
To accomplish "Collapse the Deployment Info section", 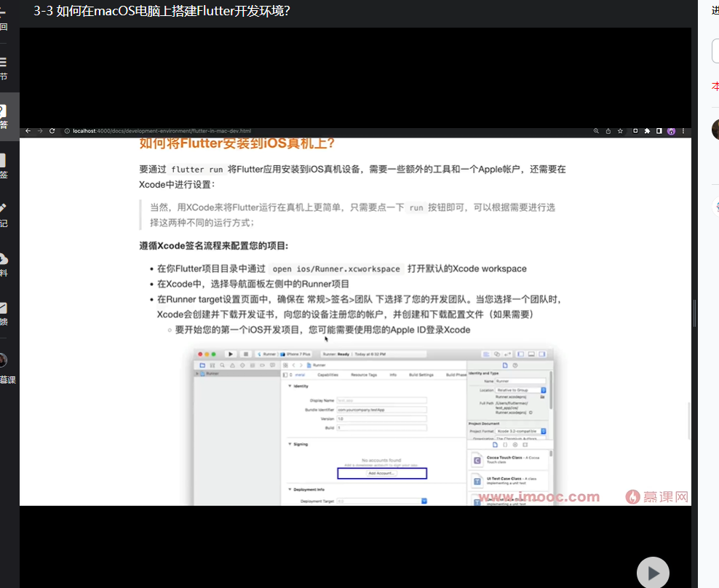I will [290, 489].
